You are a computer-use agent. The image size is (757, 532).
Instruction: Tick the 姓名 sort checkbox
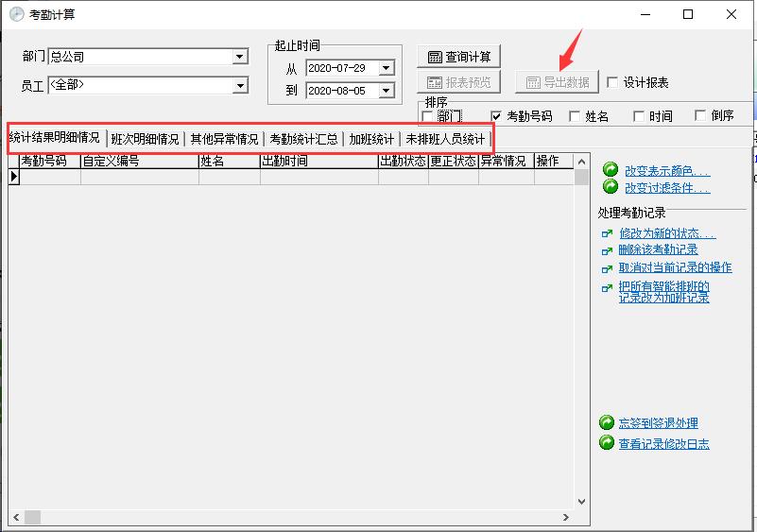tap(575, 116)
